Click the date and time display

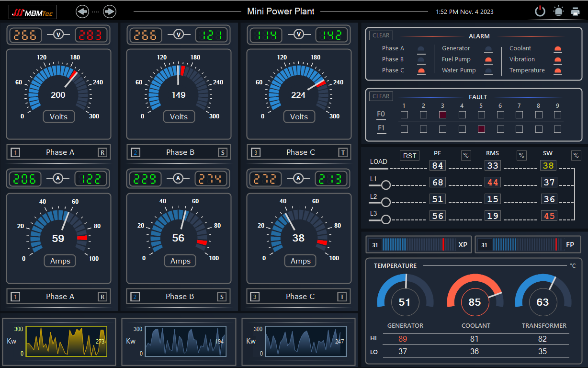[x=464, y=11]
